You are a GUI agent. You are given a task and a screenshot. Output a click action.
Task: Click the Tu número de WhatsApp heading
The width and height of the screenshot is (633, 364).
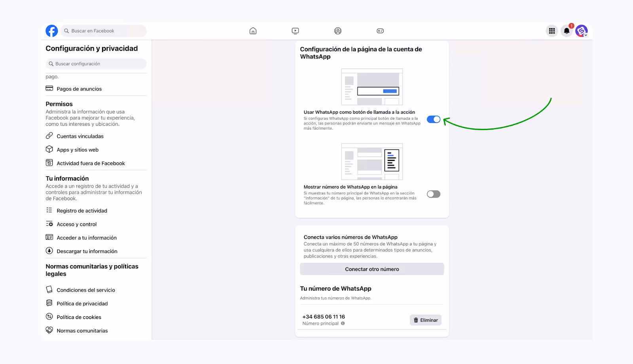[335, 289]
